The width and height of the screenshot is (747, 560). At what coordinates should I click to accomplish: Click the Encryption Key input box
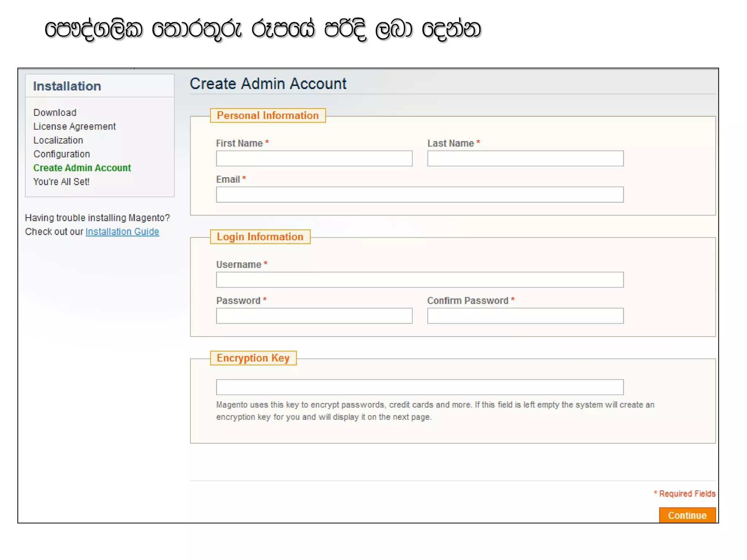(419, 387)
